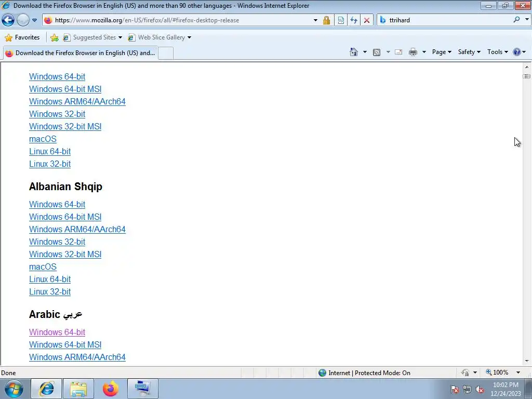Click Add to Favorites Bar star icon
The width and height of the screenshot is (532, 399).
(x=54, y=37)
